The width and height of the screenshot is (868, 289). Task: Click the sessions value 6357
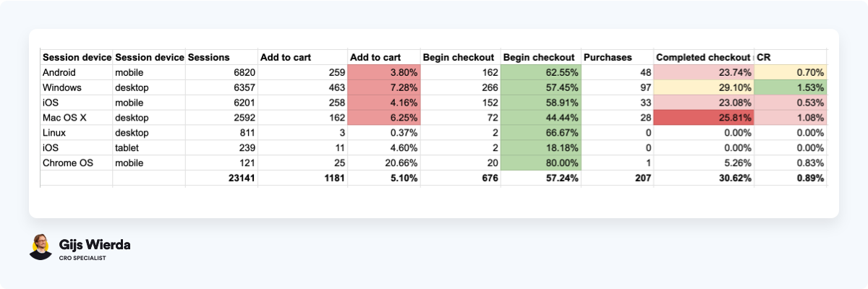point(222,87)
